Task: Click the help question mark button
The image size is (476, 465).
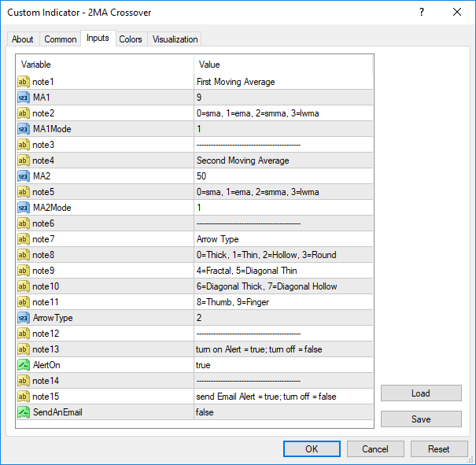Action: (422, 12)
